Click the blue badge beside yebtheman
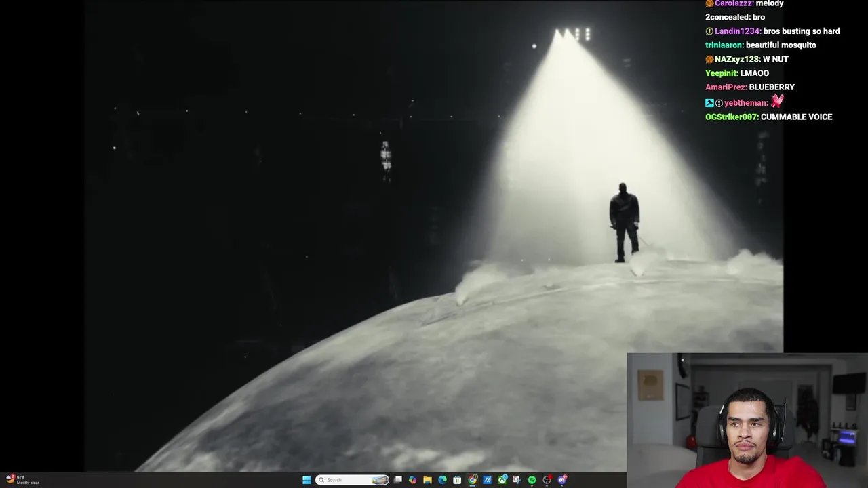 (x=709, y=103)
